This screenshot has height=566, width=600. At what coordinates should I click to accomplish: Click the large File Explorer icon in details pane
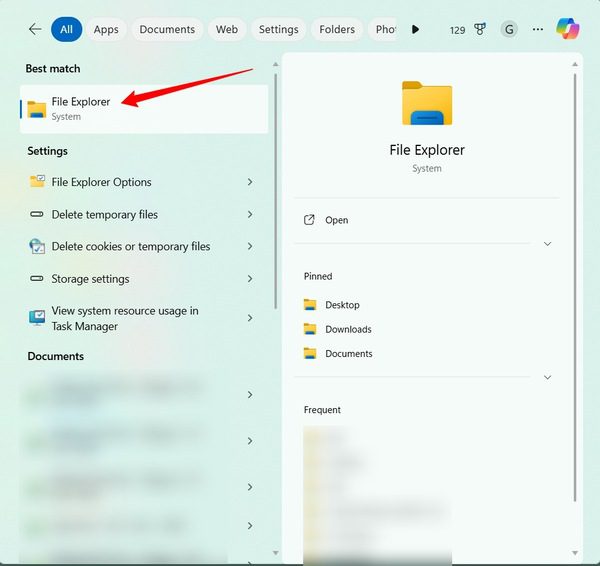click(427, 103)
